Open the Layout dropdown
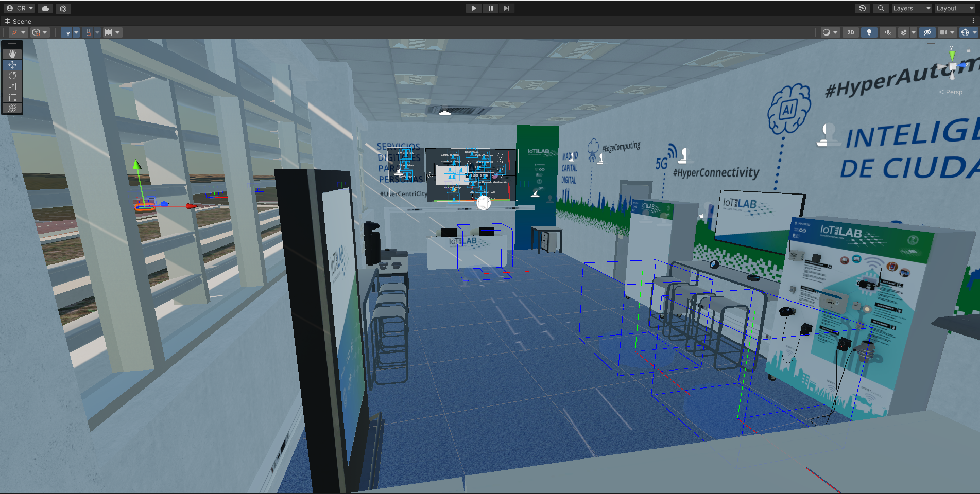This screenshot has height=494, width=980. point(955,8)
